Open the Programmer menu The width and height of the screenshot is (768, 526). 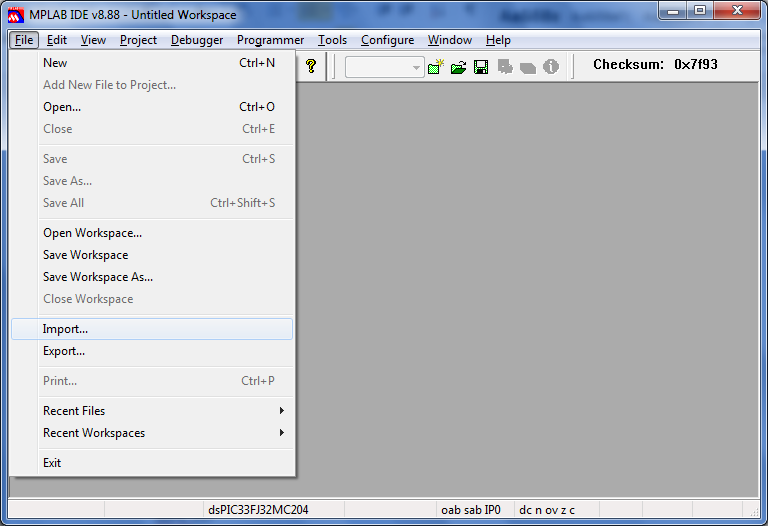click(270, 40)
